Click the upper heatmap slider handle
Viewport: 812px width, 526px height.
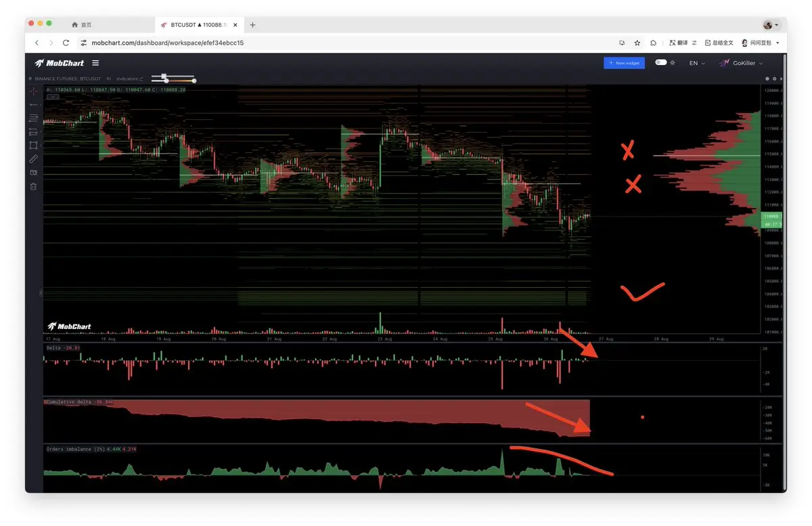[164, 76]
